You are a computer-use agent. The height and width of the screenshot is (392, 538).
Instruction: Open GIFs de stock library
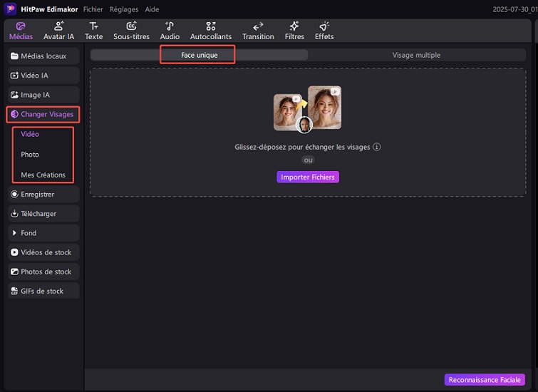[x=43, y=291]
